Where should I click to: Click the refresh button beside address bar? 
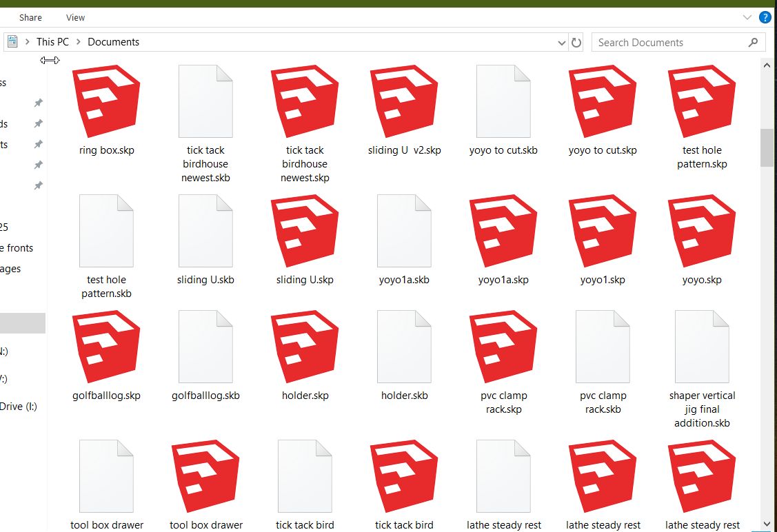576,43
